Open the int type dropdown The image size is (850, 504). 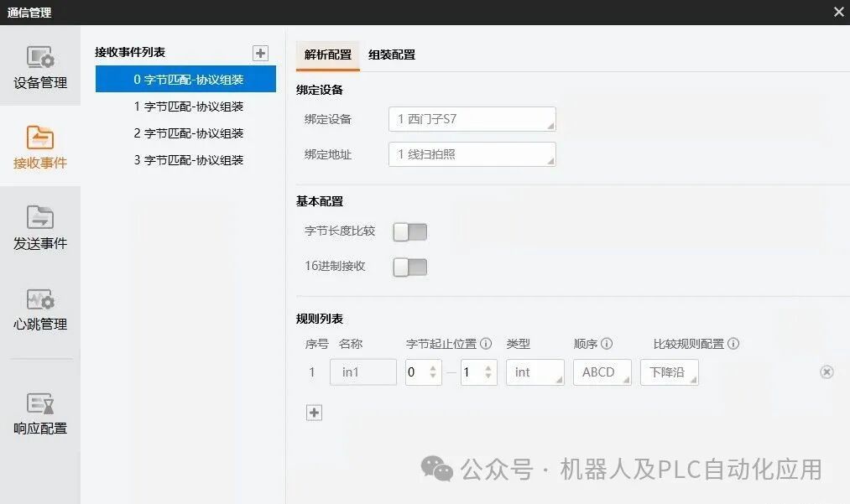click(535, 372)
